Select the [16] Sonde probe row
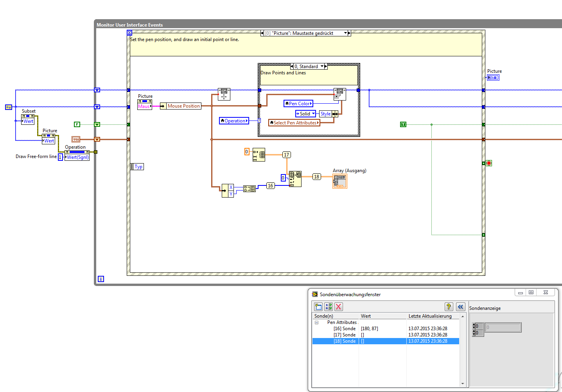Image resolution: width=562 pixels, height=392 pixels. coord(345,329)
